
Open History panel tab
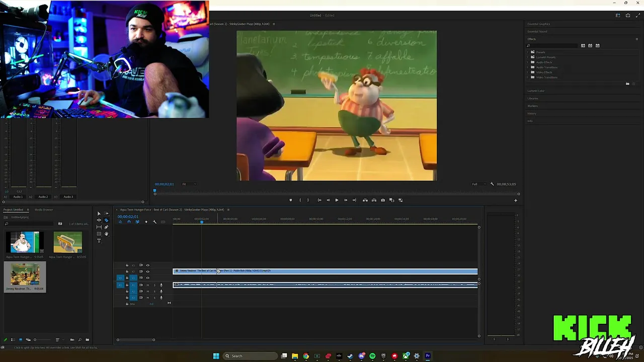(x=532, y=114)
